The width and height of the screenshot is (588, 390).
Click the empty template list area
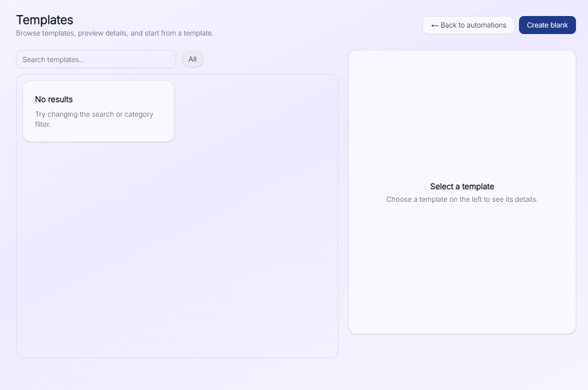(x=177, y=250)
